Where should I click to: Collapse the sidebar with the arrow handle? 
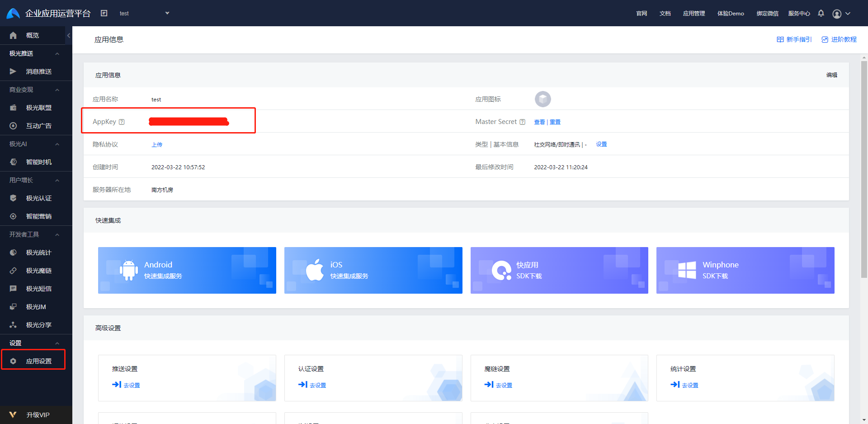[69, 35]
